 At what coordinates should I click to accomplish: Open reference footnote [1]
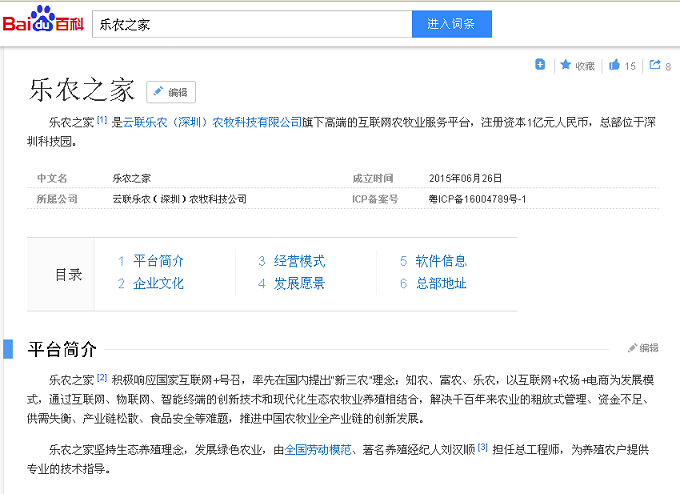pyautogui.click(x=101, y=120)
